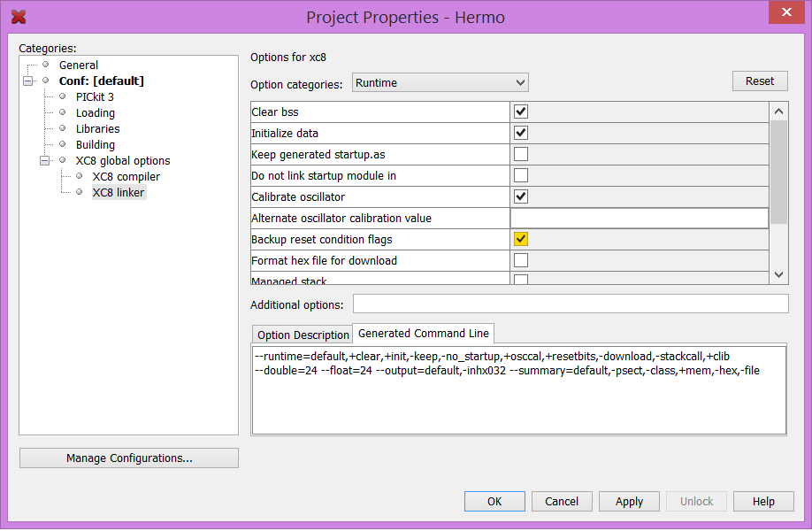Select the Building category node
This screenshot has height=531, width=812.
(x=95, y=145)
